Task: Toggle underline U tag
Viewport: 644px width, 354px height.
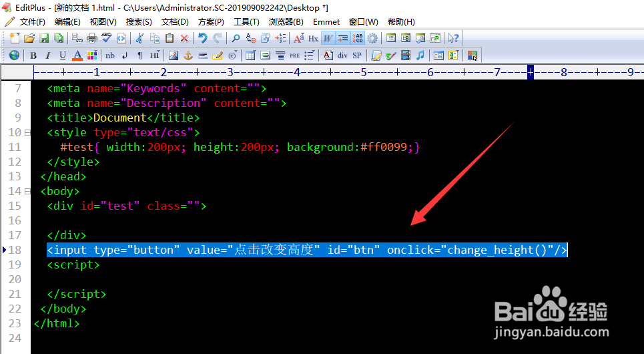Action: click(x=63, y=55)
